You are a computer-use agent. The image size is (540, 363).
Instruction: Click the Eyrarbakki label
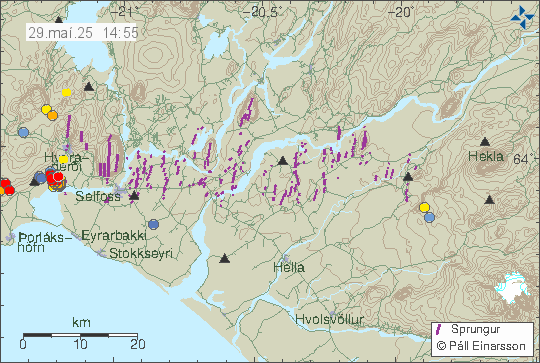tap(114, 236)
